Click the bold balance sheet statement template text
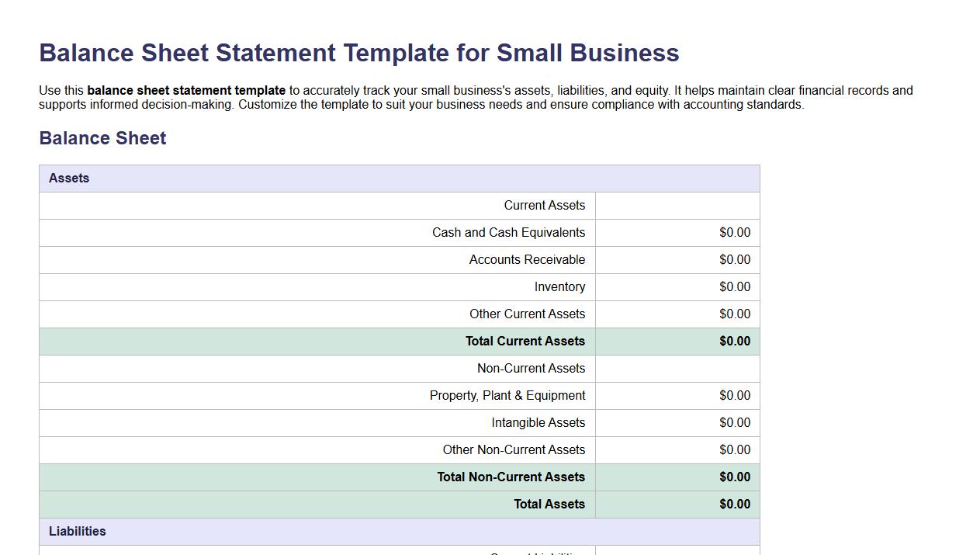Viewport: 980px width, 555px height. [x=186, y=90]
